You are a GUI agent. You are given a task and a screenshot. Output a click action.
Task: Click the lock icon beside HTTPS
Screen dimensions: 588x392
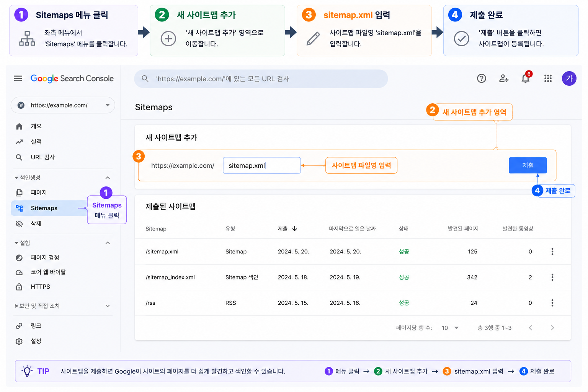click(x=19, y=287)
